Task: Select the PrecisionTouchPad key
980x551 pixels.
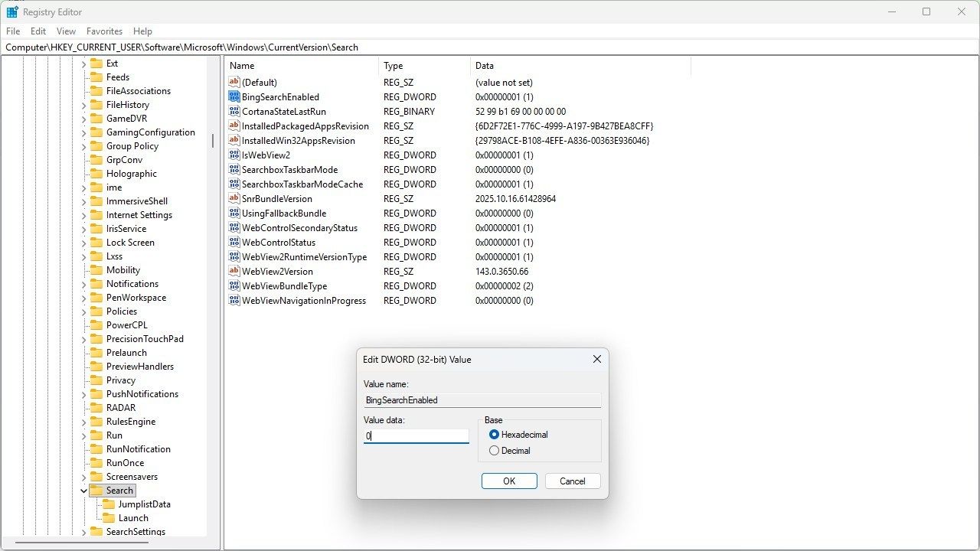Action: (145, 339)
